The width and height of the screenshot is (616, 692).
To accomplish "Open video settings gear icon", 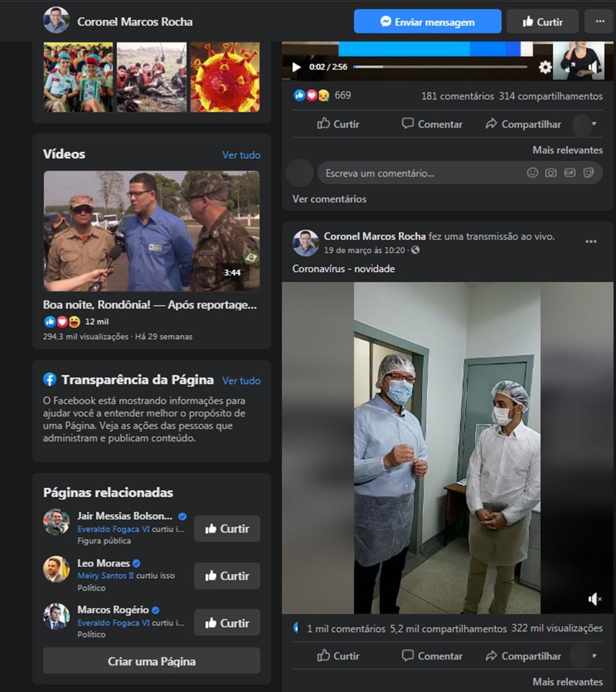I will (545, 67).
